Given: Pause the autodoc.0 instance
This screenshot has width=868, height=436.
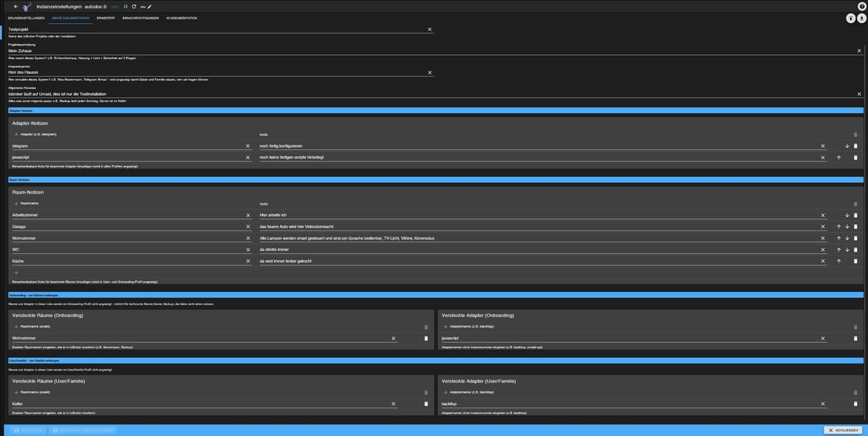Looking at the screenshot, I should 125,7.
